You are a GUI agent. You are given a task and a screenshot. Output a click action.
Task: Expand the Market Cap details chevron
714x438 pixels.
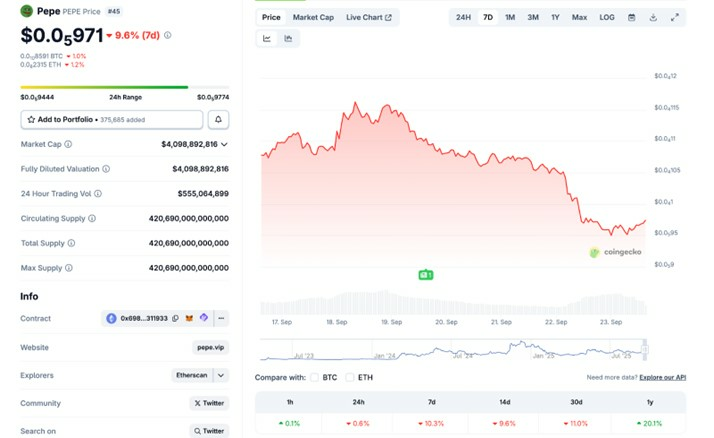(x=223, y=144)
